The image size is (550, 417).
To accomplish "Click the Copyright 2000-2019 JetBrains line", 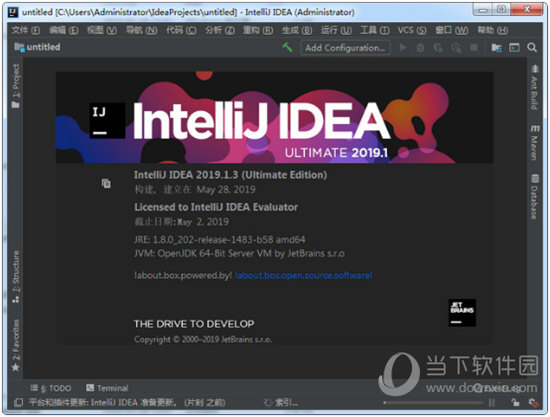I will [x=203, y=339].
